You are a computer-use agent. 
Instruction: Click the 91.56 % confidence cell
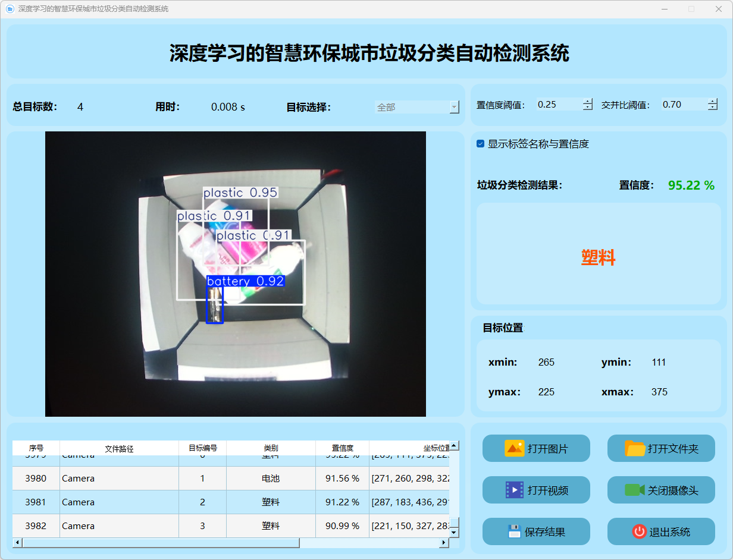tap(343, 479)
